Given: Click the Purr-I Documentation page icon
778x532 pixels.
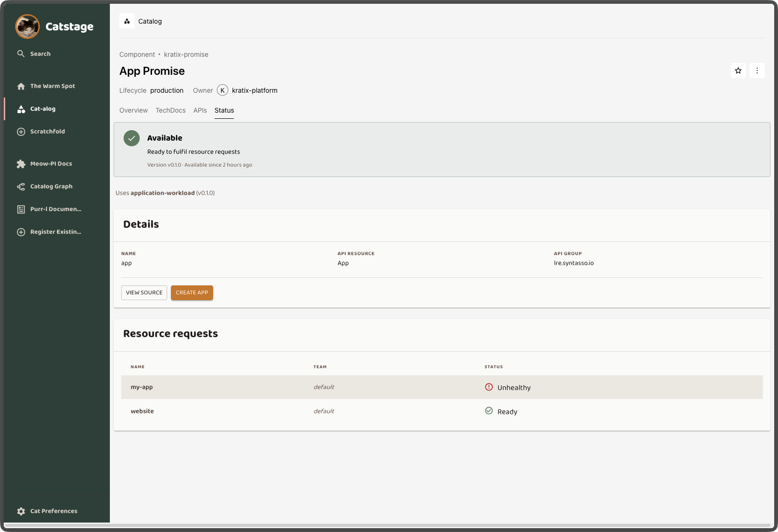Looking at the screenshot, I should point(21,209).
